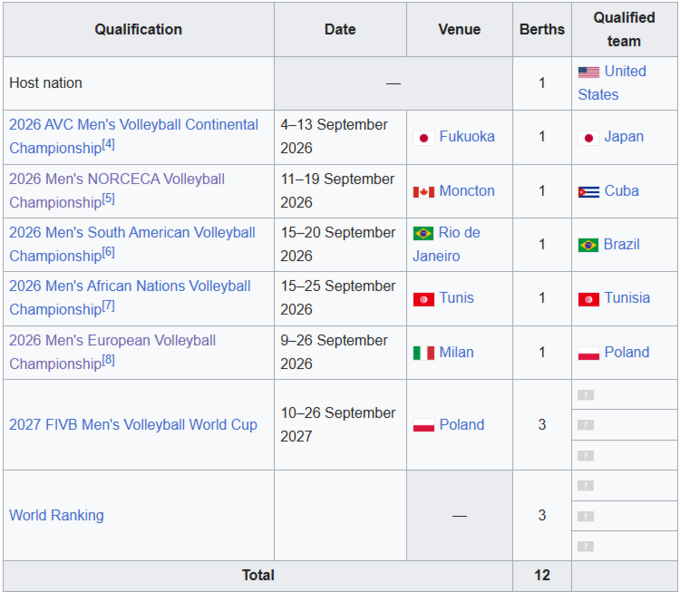Click the Brazil flag next to Rio de Janeiro
This screenshot has height=592, width=680.
[423, 233]
